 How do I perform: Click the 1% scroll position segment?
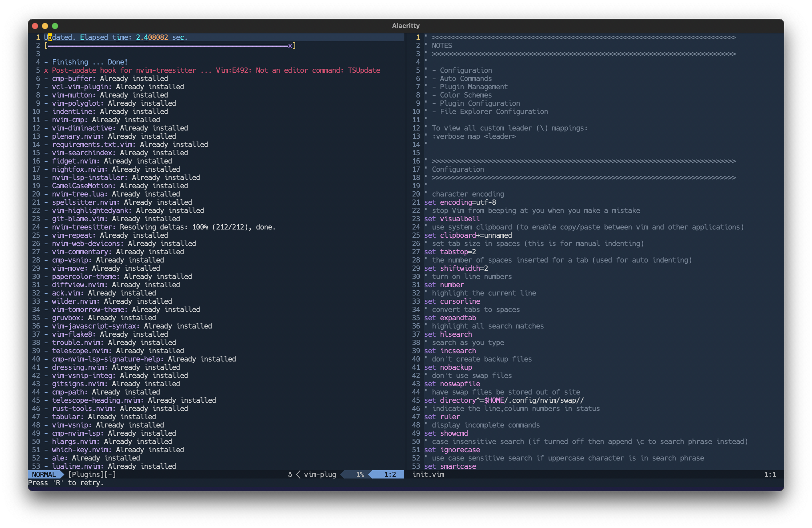360,474
